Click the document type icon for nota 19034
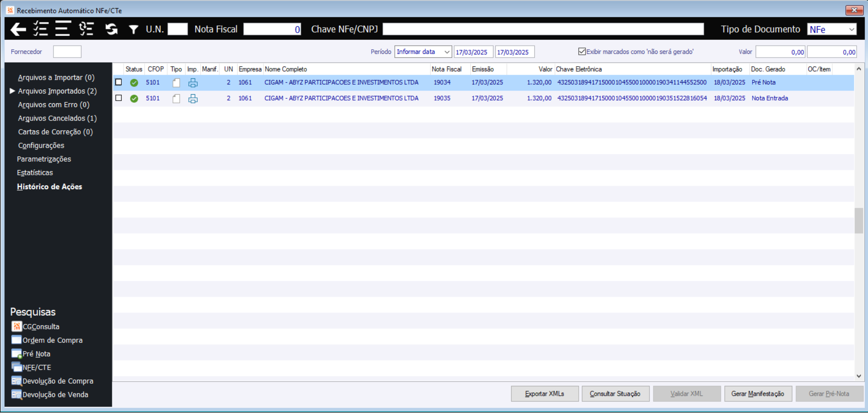Viewport: 868px width, 413px height. [176, 83]
